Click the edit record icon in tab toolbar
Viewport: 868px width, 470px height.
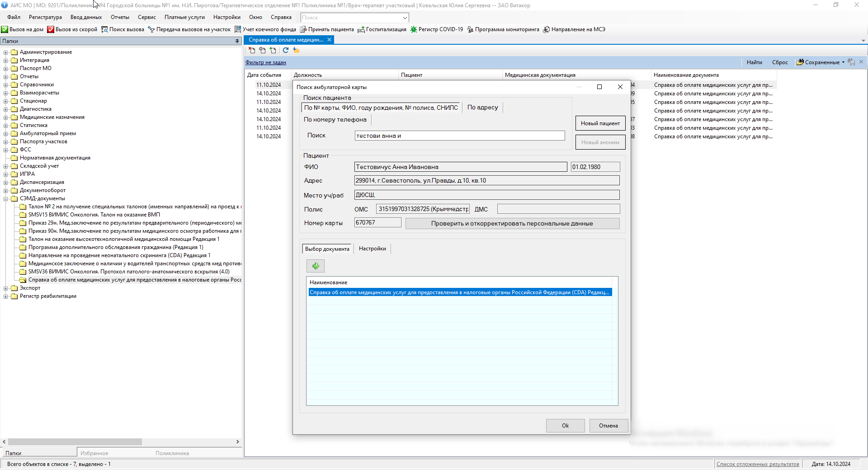pyautogui.click(x=262, y=50)
